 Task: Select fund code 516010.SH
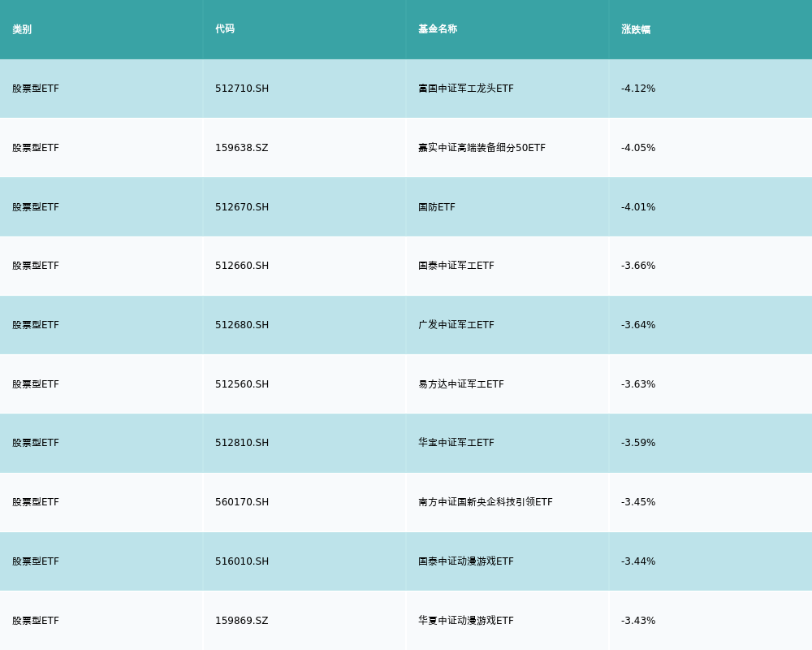click(242, 561)
